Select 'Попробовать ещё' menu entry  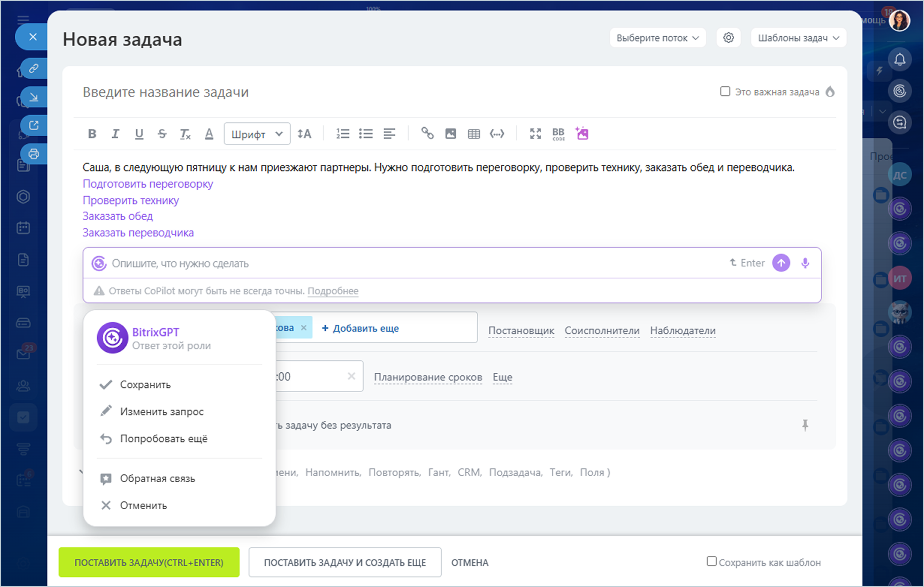[163, 439]
